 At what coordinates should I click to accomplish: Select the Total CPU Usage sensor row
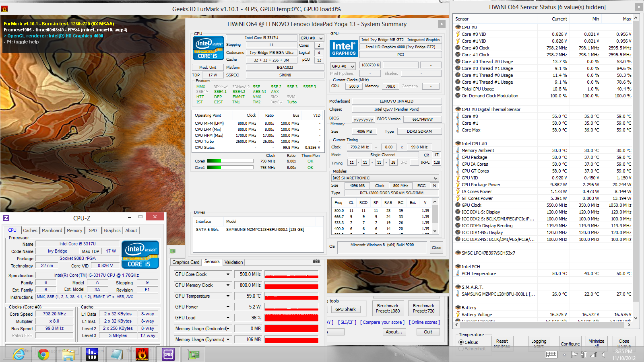point(543,89)
